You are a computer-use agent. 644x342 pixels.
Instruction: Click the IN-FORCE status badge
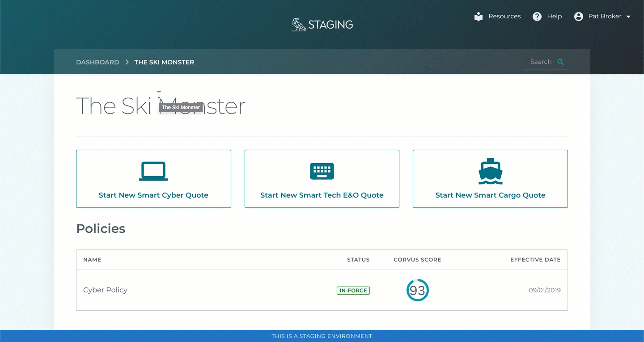(x=353, y=291)
